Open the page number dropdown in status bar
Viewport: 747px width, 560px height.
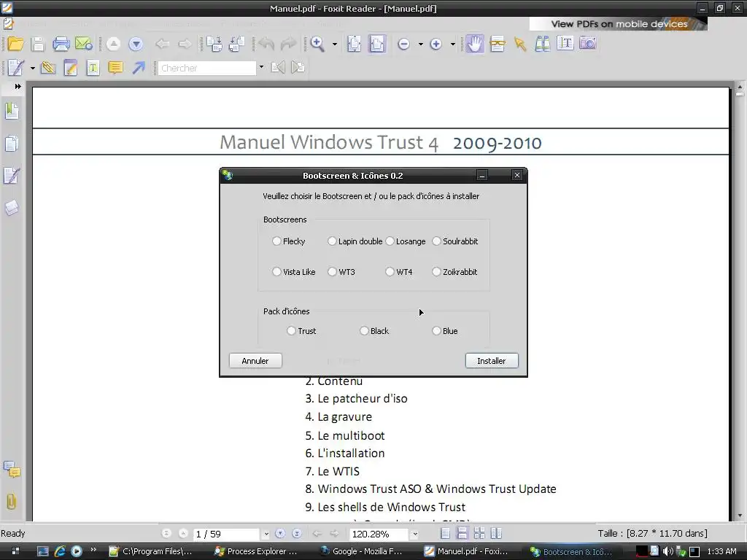tap(266, 534)
